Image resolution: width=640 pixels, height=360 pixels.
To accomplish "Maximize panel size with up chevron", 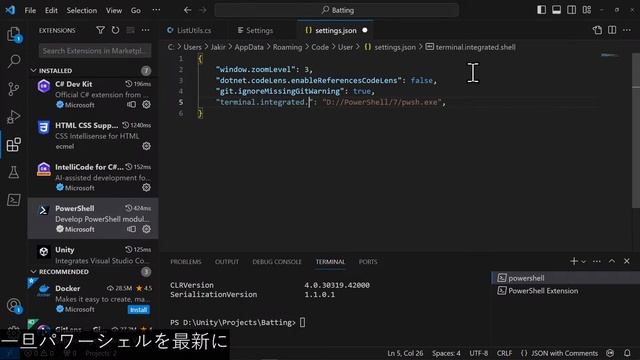I will [x=612, y=261].
